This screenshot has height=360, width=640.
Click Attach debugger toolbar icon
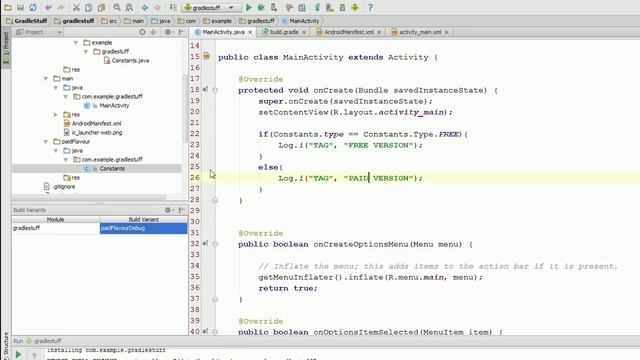pyautogui.click(x=274, y=7)
